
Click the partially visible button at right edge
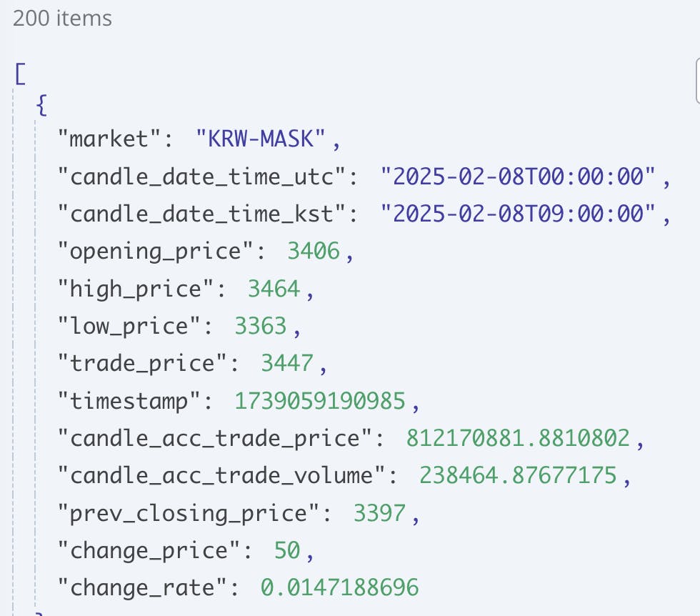(x=696, y=81)
